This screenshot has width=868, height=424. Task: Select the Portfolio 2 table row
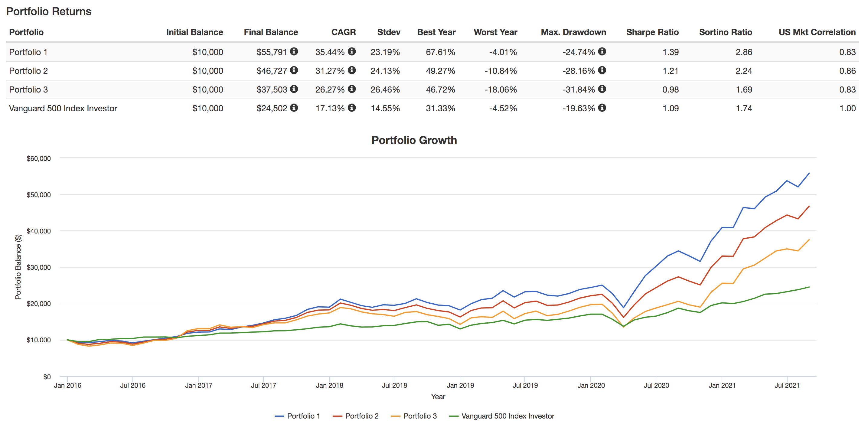[135, 71]
